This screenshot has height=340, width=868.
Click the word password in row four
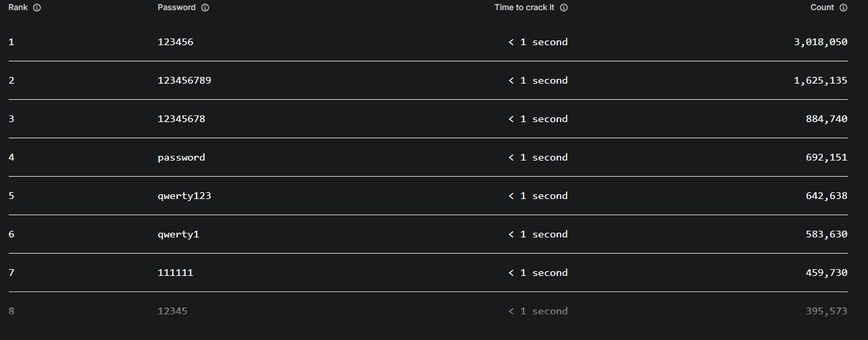pyautogui.click(x=181, y=157)
